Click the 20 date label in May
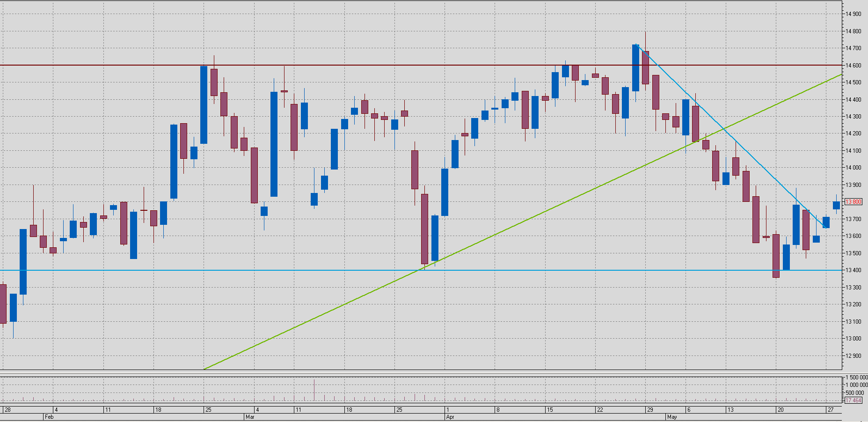Screen dimensions: 868x422 click(x=780, y=410)
